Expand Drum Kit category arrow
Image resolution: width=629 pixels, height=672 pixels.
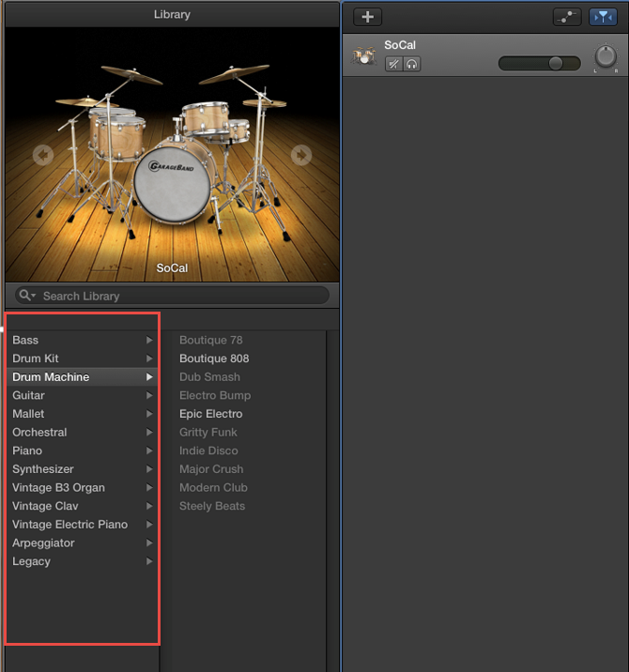[149, 359]
